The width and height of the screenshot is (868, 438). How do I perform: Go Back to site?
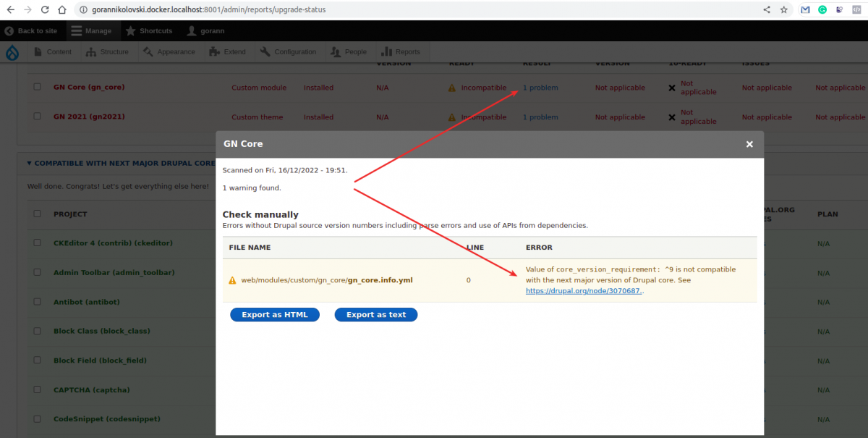point(30,31)
